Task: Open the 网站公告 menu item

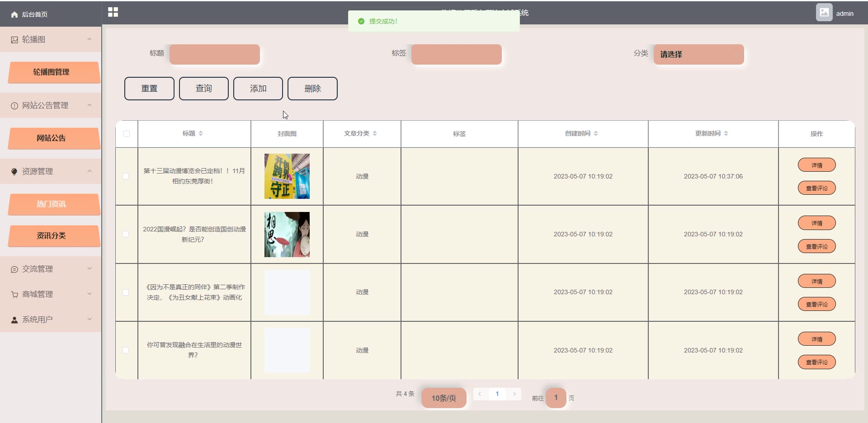Action: 54,138
